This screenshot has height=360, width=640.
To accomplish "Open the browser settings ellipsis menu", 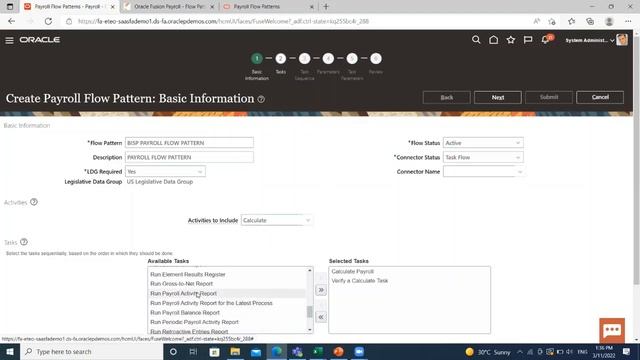I will click(628, 21).
